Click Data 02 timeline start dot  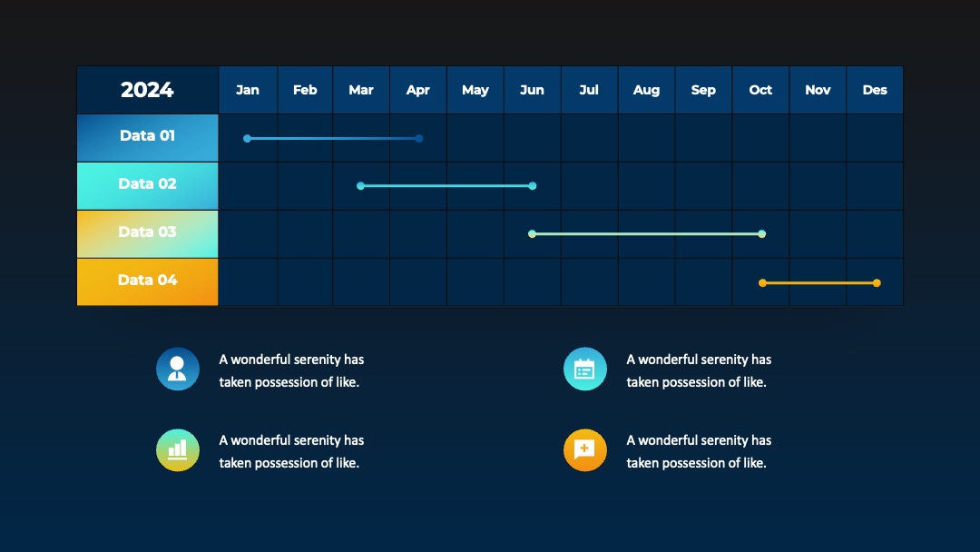[360, 186]
